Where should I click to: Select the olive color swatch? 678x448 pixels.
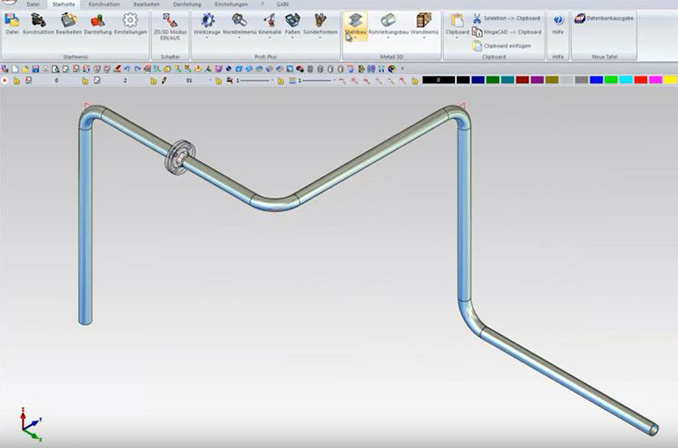552,80
